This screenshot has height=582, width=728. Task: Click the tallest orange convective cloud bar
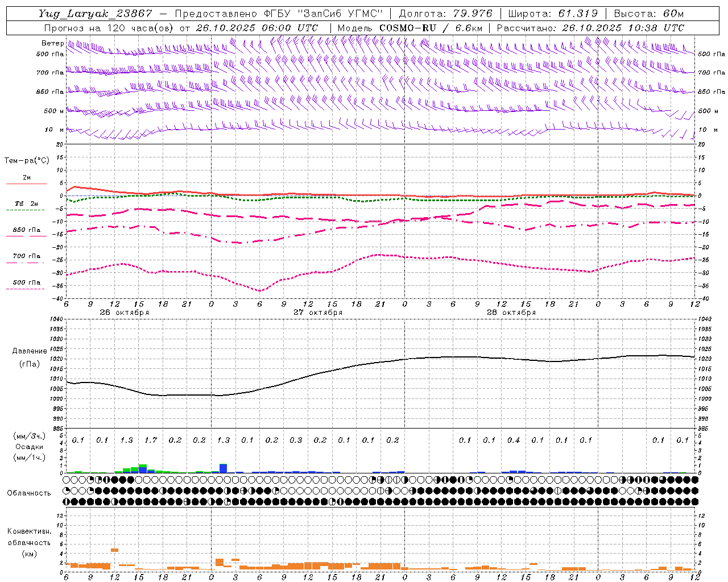click(114, 550)
